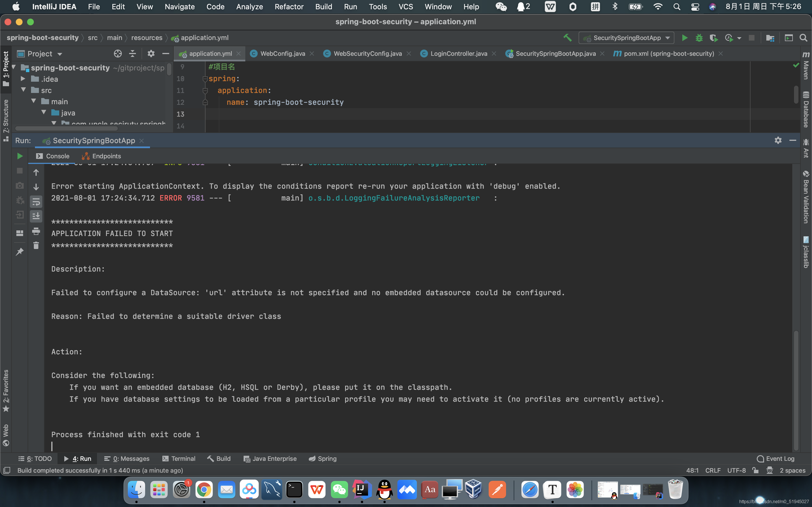Open the SecuritySpringBootApp run configuration dropdown
The height and width of the screenshot is (507, 812).
668,38
